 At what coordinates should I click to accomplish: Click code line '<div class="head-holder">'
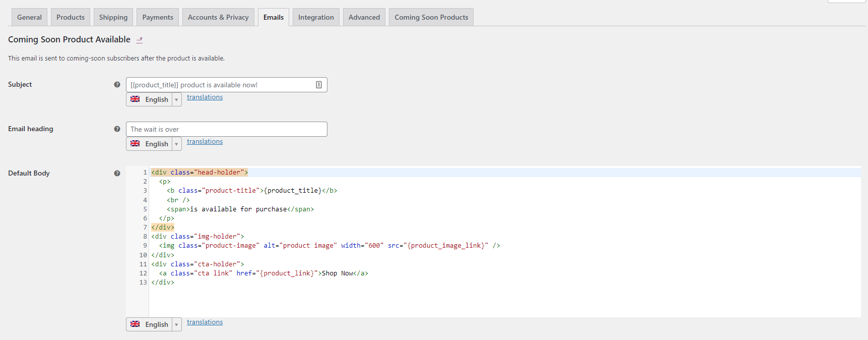point(199,173)
